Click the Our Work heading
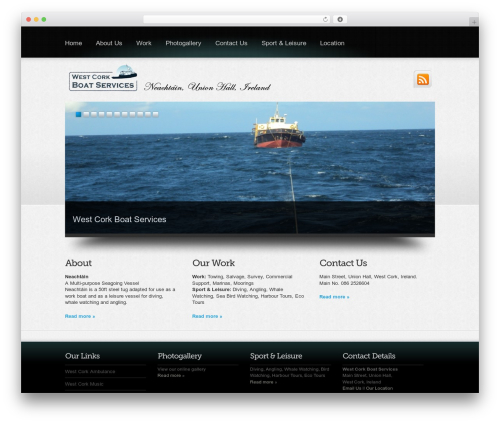The width and height of the screenshot is (500, 423). [214, 263]
